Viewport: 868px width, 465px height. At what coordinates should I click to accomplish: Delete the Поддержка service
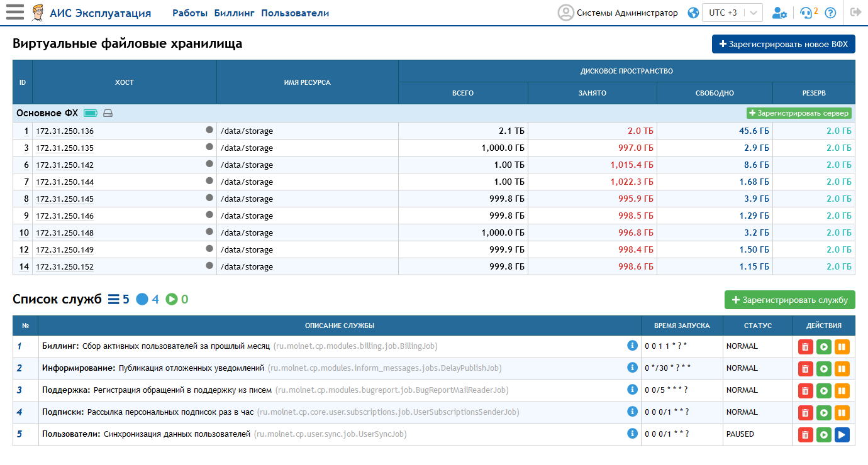tap(805, 390)
